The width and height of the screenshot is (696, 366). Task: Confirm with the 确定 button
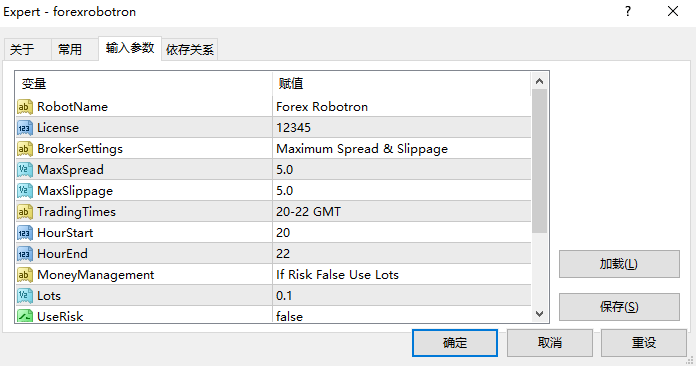click(455, 342)
